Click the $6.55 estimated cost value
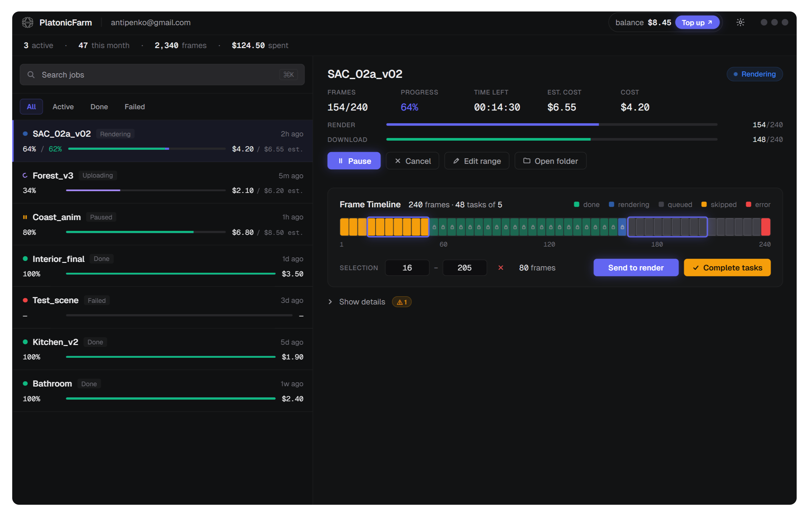812x518 pixels. 561,108
